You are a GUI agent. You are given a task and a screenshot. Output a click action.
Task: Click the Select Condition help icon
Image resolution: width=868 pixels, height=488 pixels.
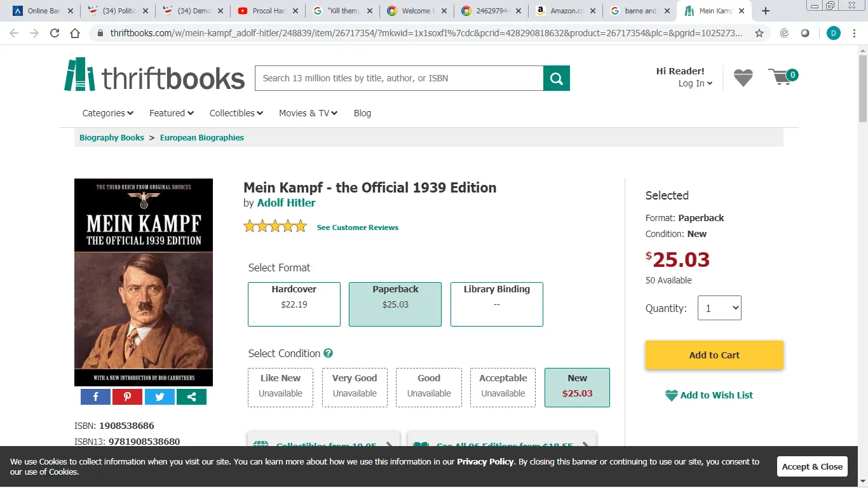(328, 353)
